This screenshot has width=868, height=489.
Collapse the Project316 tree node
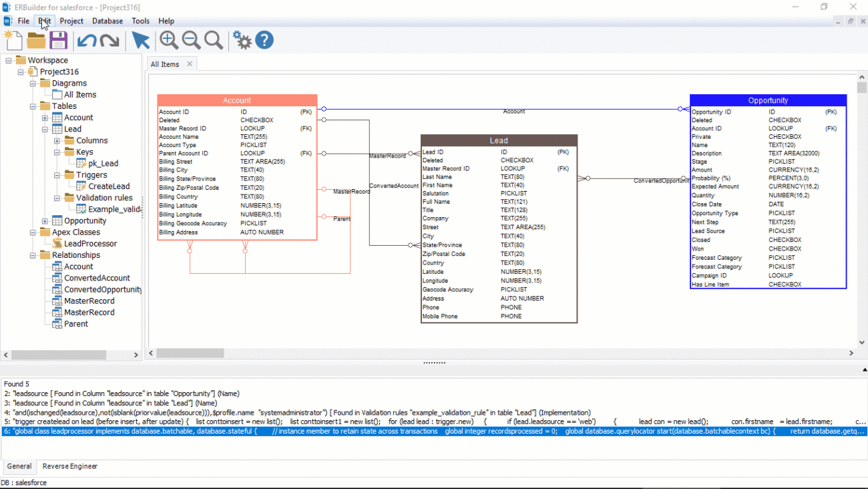click(x=21, y=71)
